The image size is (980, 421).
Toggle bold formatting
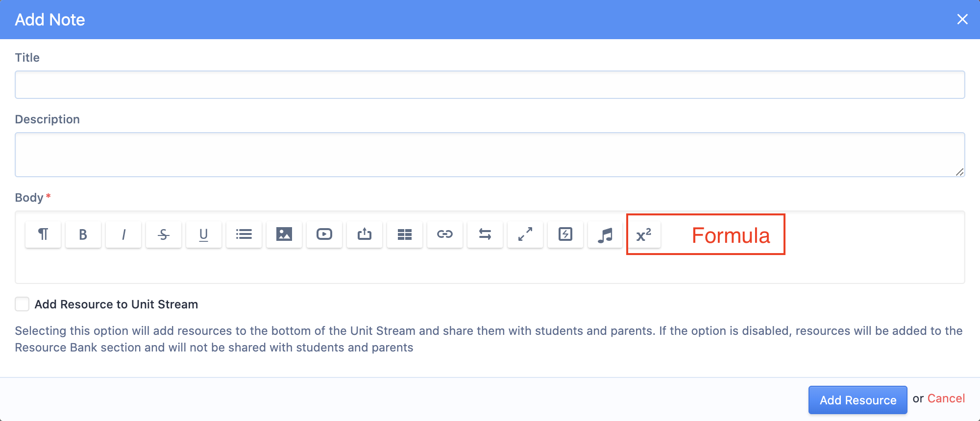pyautogui.click(x=83, y=234)
